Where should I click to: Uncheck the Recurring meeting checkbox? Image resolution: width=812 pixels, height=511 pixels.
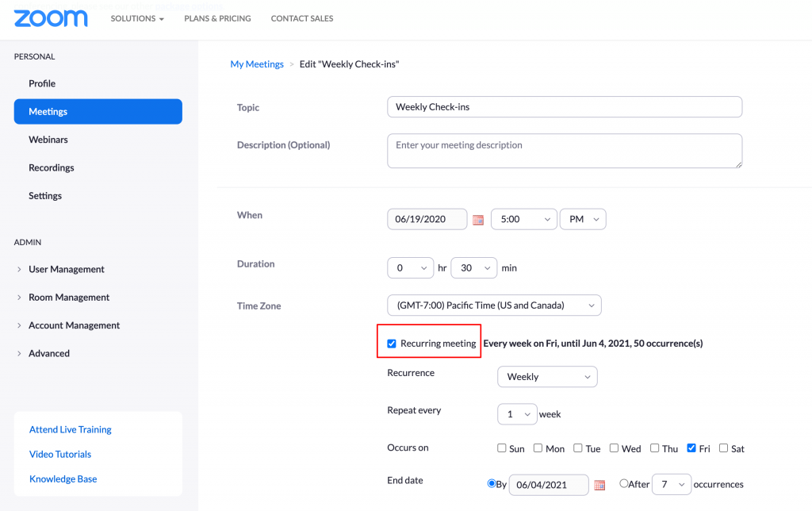(392, 344)
